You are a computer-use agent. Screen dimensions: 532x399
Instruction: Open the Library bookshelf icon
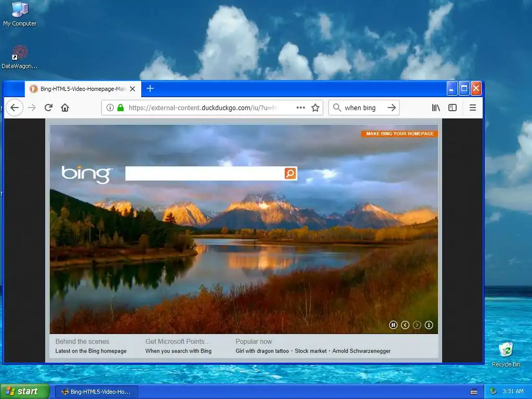pos(436,108)
